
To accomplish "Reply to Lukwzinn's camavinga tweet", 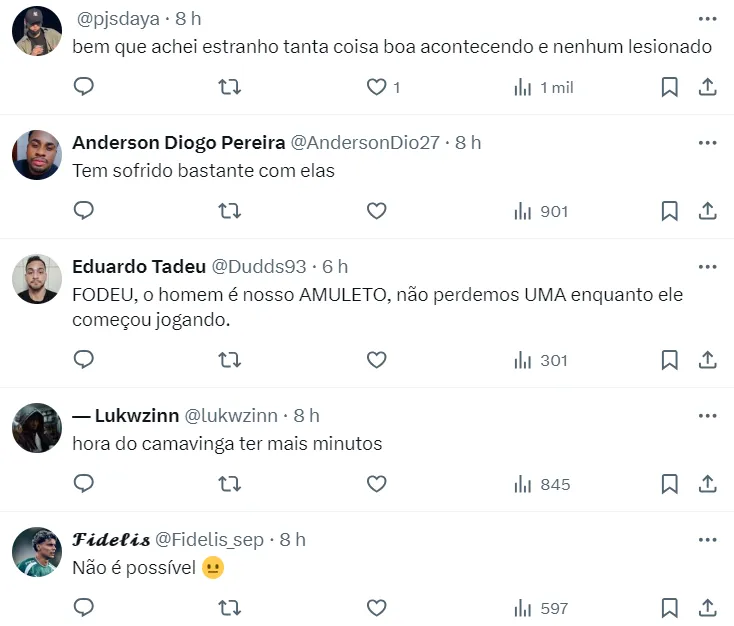I will click(84, 484).
